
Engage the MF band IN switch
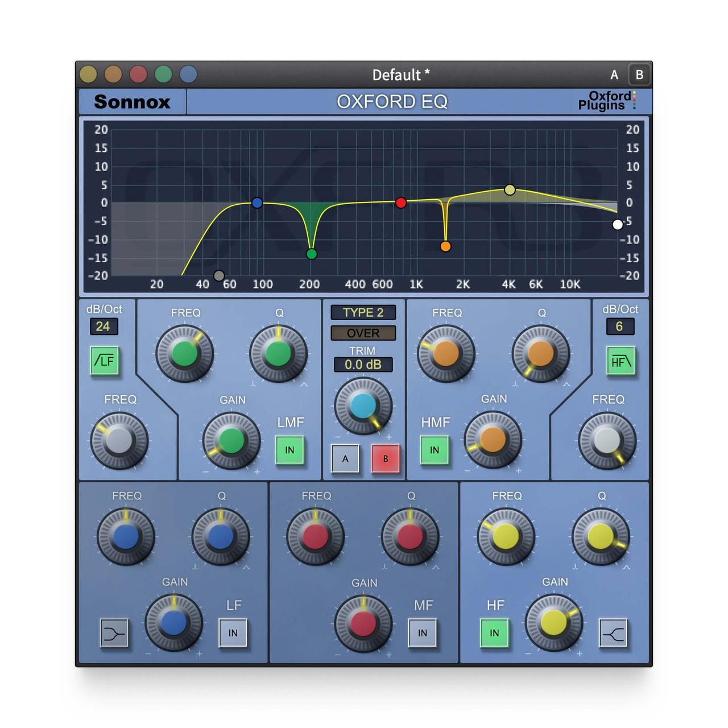tap(421, 632)
